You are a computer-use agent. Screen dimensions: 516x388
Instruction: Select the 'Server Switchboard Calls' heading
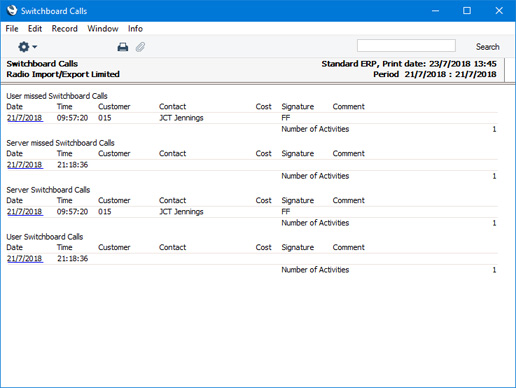[48, 190]
